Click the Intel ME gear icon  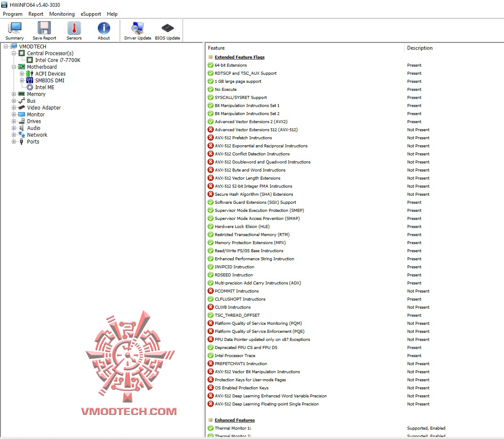30,87
